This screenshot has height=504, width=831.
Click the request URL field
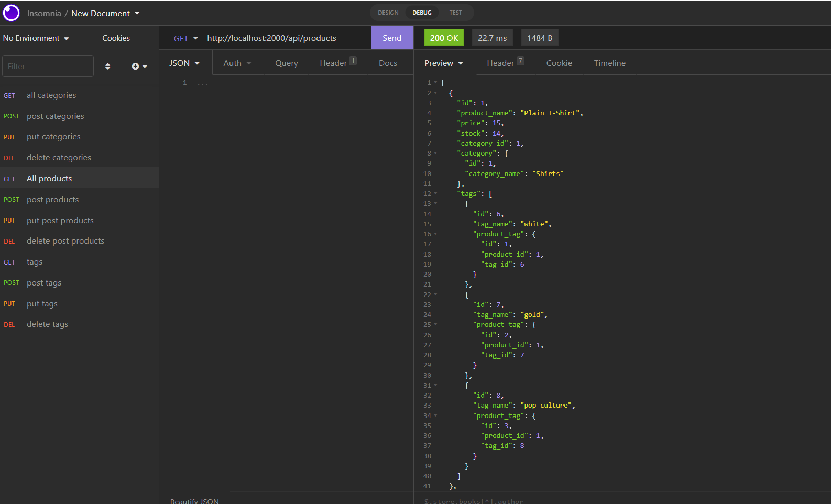pyautogui.click(x=286, y=38)
